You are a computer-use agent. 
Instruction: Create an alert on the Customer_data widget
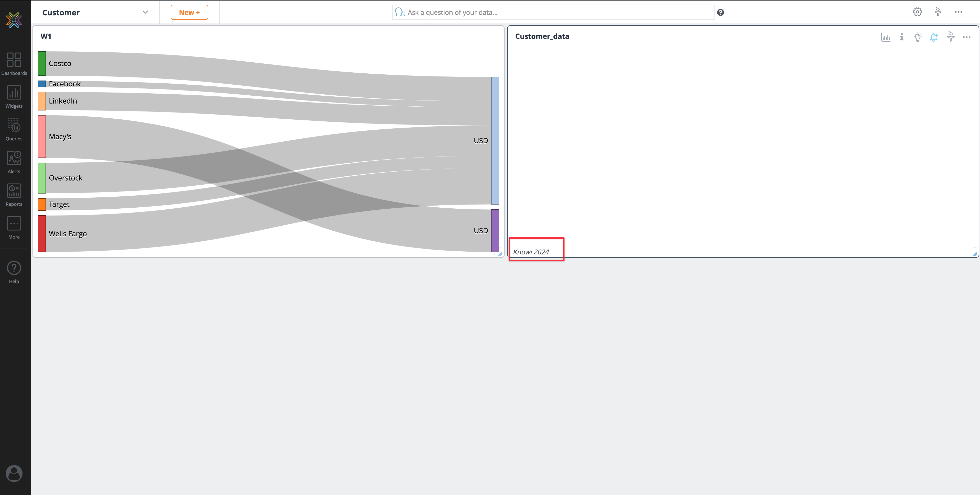pos(934,37)
